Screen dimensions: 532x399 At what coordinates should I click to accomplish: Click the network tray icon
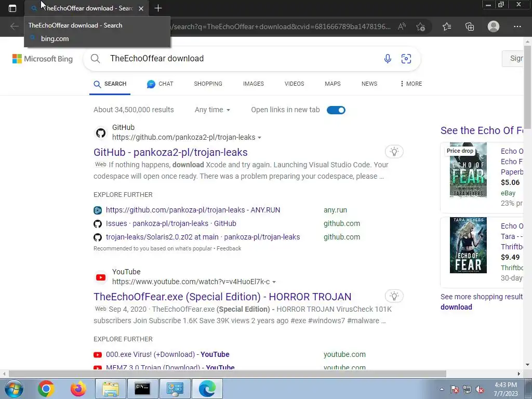coord(467,390)
